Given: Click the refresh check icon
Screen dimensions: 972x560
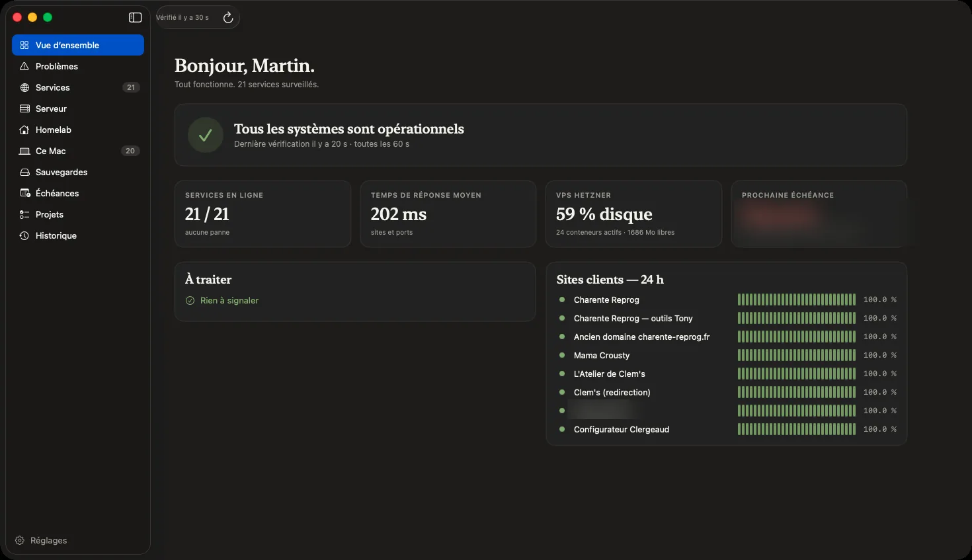Looking at the screenshot, I should click(x=228, y=18).
